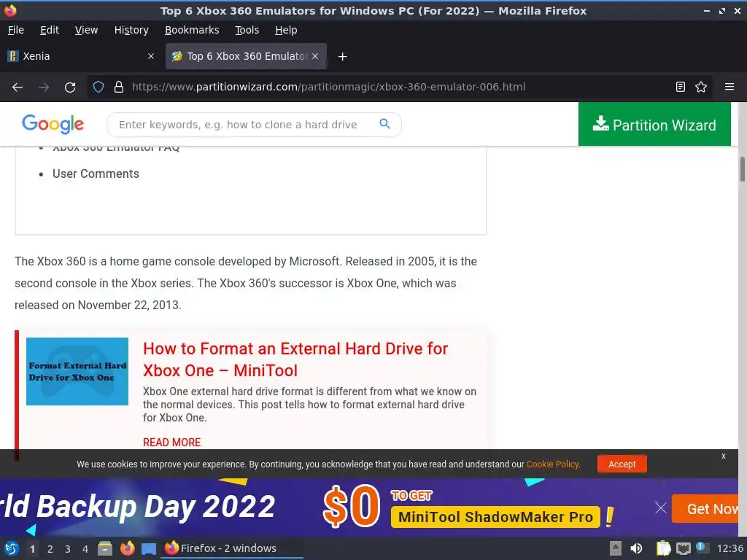Close the Backup Day banner ad X
The width and height of the screenshot is (747, 560).
click(x=660, y=508)
